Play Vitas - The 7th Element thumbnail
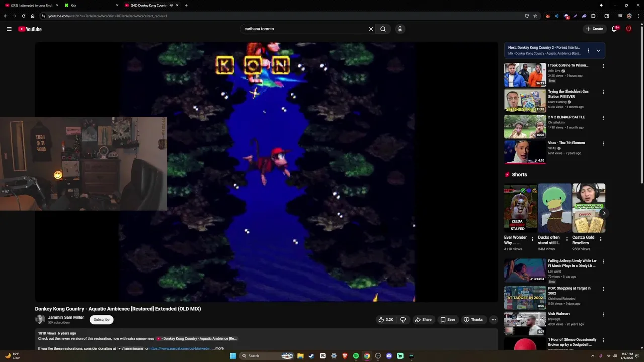 click(525, 152)
